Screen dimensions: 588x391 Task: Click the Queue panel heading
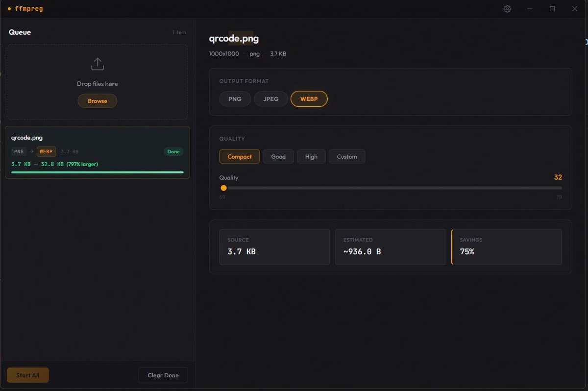coord(20,32)
